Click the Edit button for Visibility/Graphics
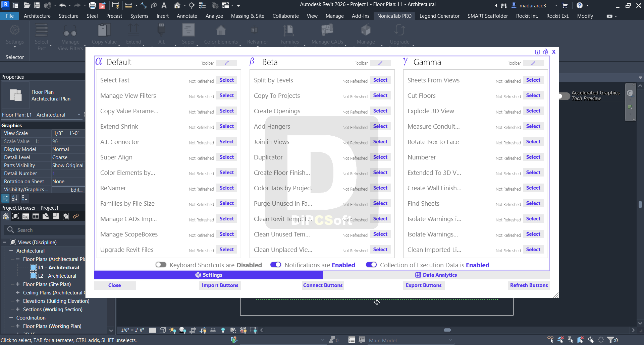Image resolution: width=644 pixels, height=345 pixels. [69, 190]
